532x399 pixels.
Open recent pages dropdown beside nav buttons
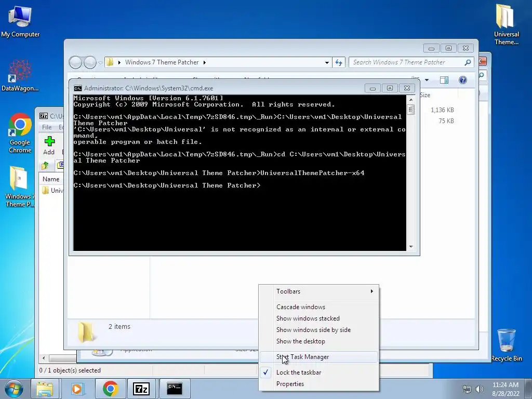coord(100,62)
